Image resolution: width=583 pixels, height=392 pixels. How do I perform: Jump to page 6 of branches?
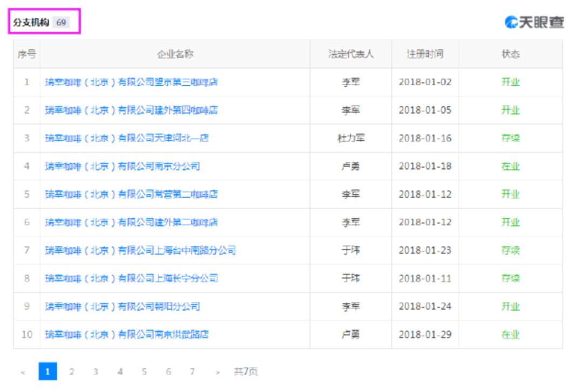[x=168, y=372]
